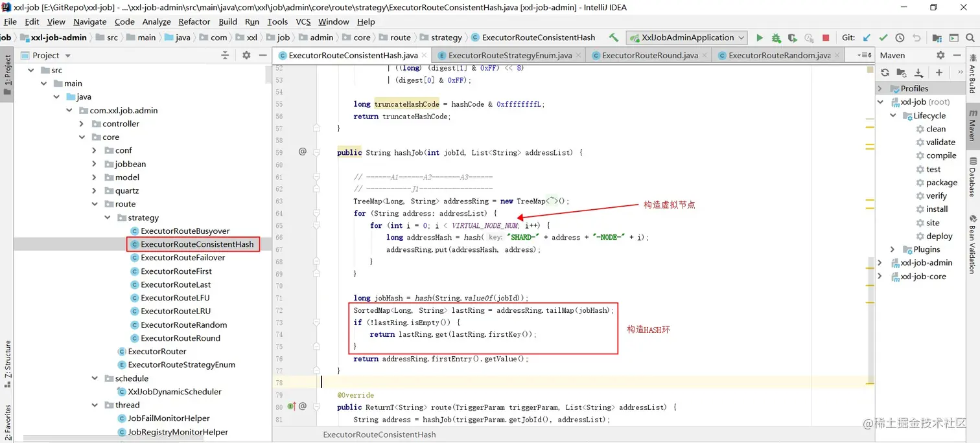
Task: Expand the conf package
Action: (x=95, y=150)
